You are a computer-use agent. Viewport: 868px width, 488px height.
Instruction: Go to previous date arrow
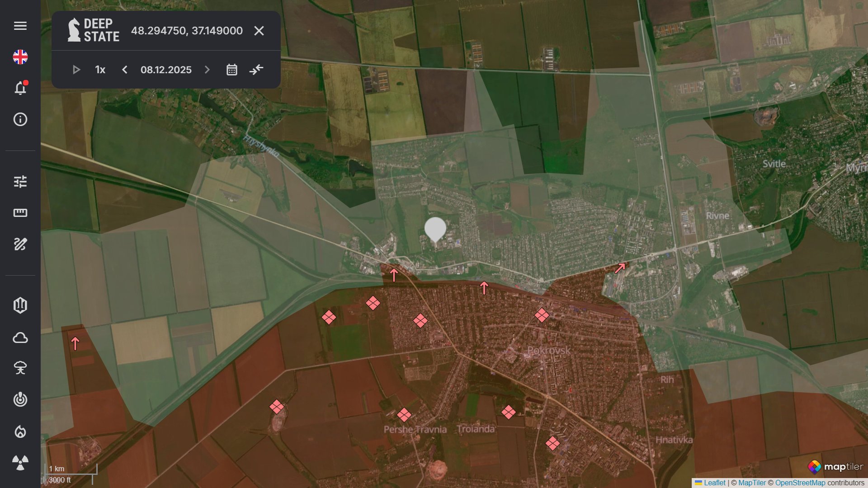[x=125, y=70]
